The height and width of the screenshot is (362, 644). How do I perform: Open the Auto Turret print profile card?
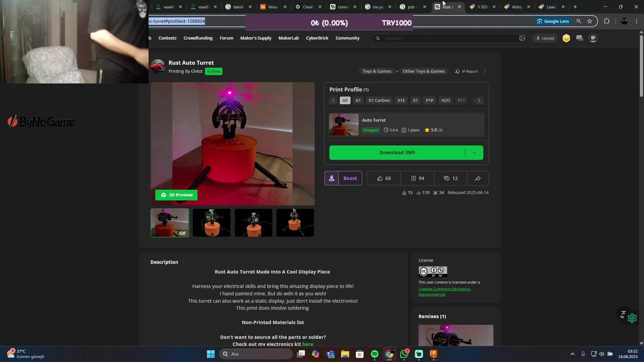click(406, 125)
